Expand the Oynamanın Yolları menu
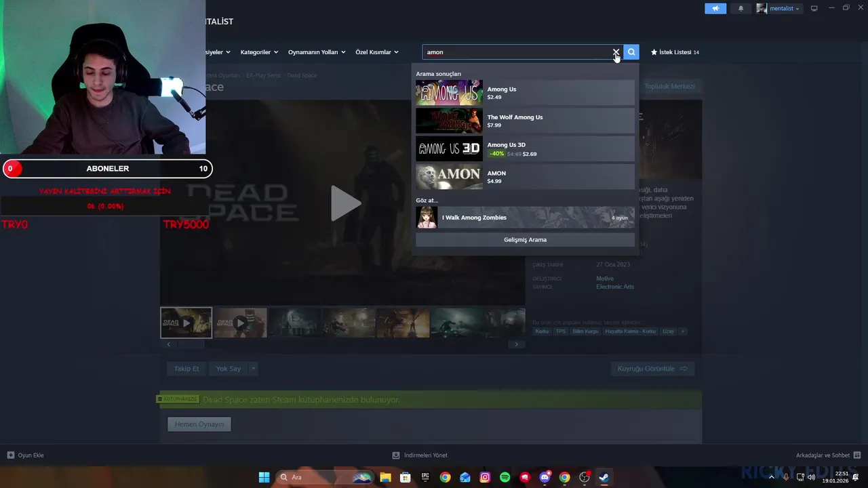This screenshot has width=868, height=488. pyautogui.click(x=317, y=52)
